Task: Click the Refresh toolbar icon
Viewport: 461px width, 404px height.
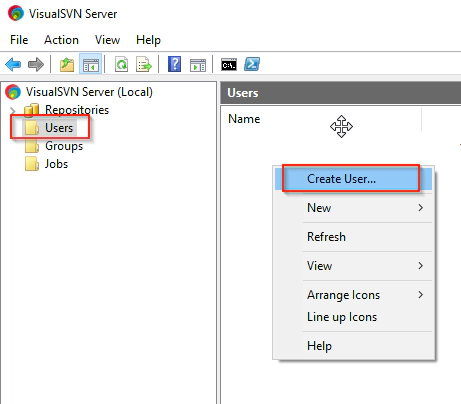Action: (x=121, y=64)
